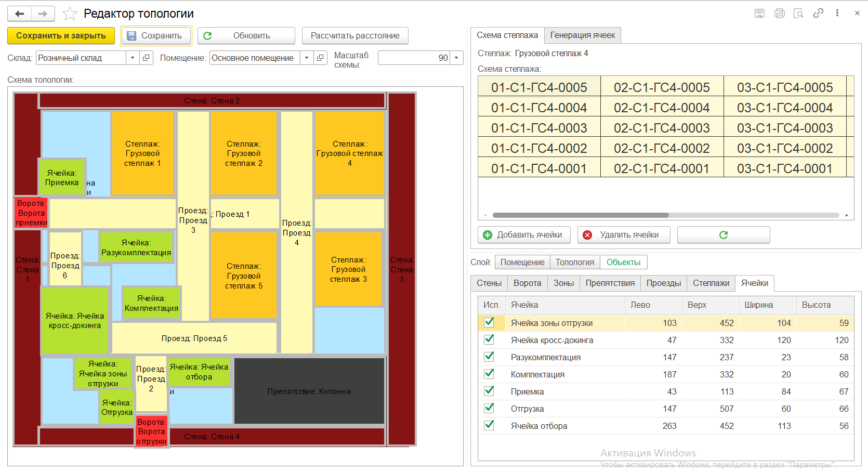
Task: Switch to the Генерация ячеек tab
Action: (x=582, y=35)
